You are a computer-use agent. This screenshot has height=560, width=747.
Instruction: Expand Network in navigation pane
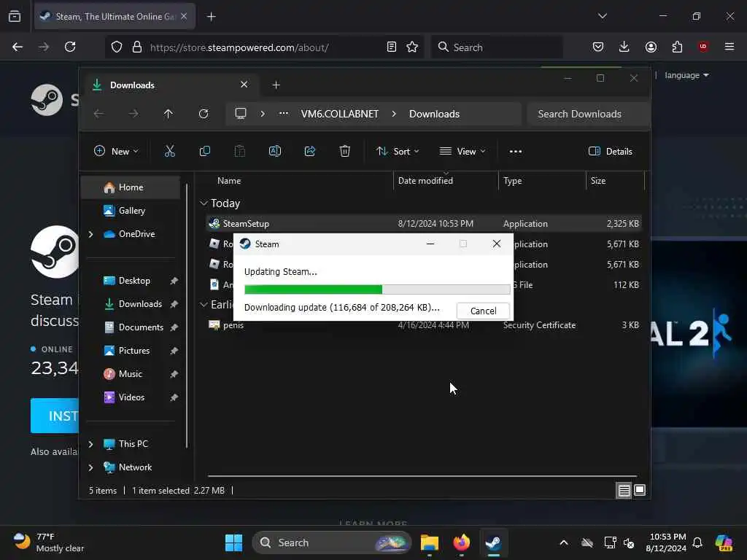pyautogui.click(x=90, y=467)
